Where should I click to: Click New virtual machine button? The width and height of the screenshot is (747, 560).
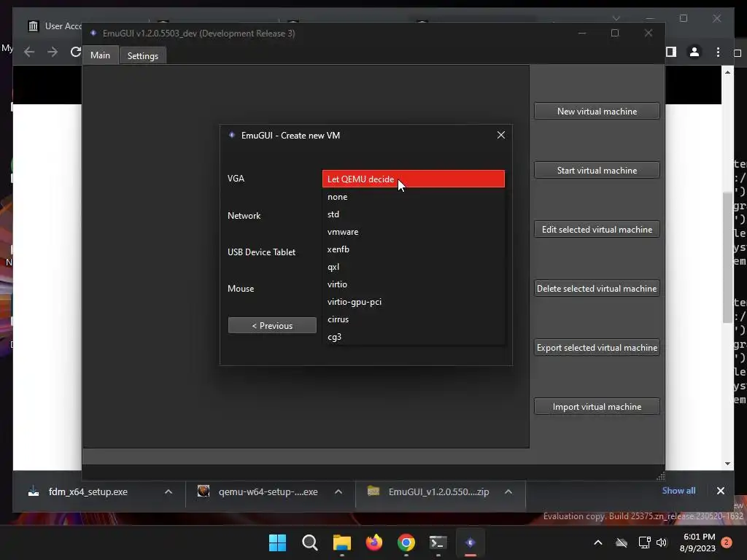click(x=597, y=111)
